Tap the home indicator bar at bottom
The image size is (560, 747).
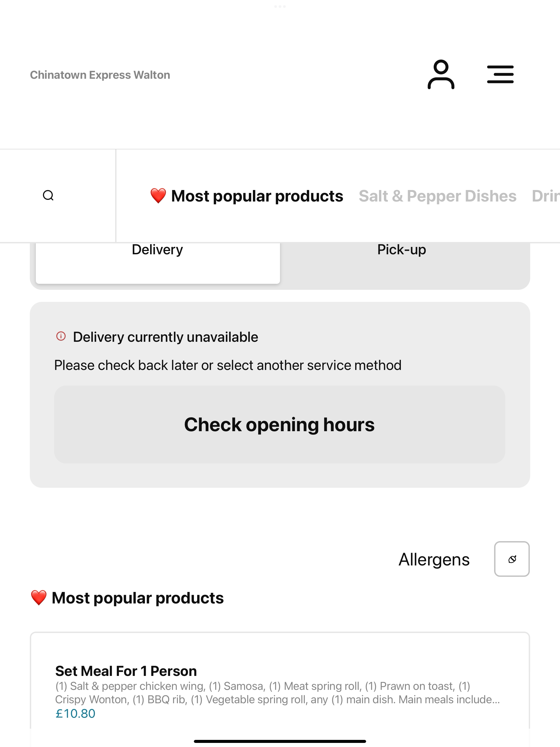280,741
